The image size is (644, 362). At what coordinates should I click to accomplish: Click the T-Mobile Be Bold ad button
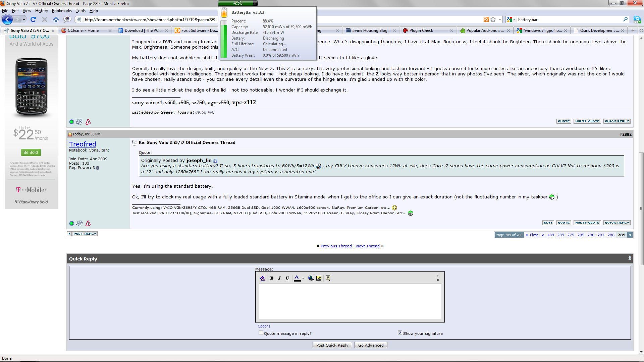coord(31,153)
